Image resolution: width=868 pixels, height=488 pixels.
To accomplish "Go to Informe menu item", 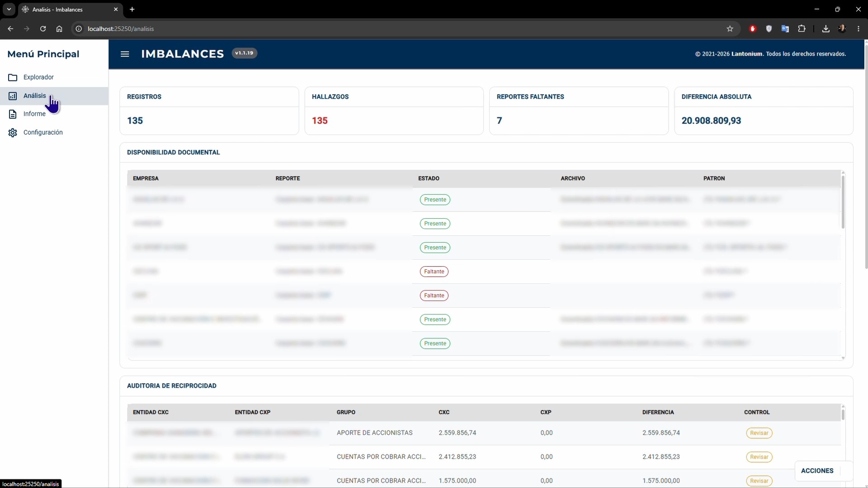I will click(x=34, y=114).
